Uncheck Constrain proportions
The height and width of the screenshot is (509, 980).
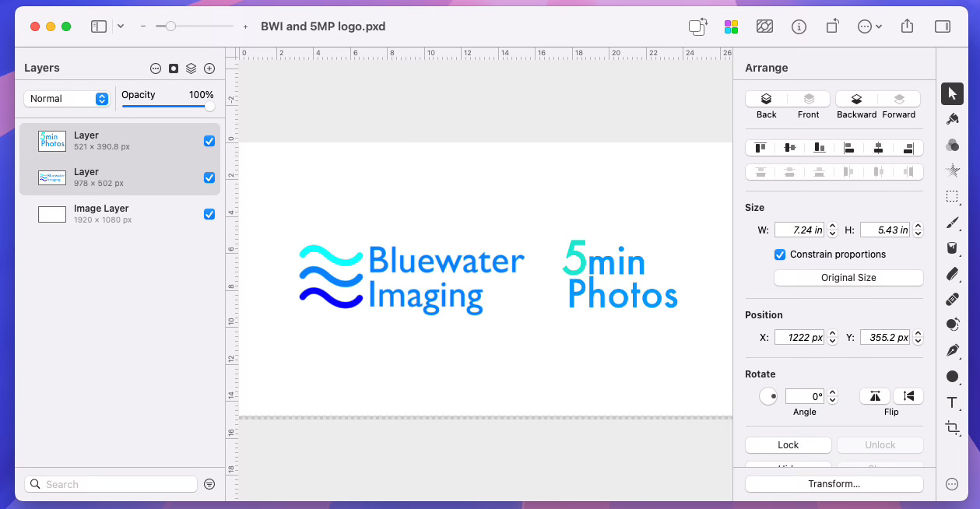780,254
